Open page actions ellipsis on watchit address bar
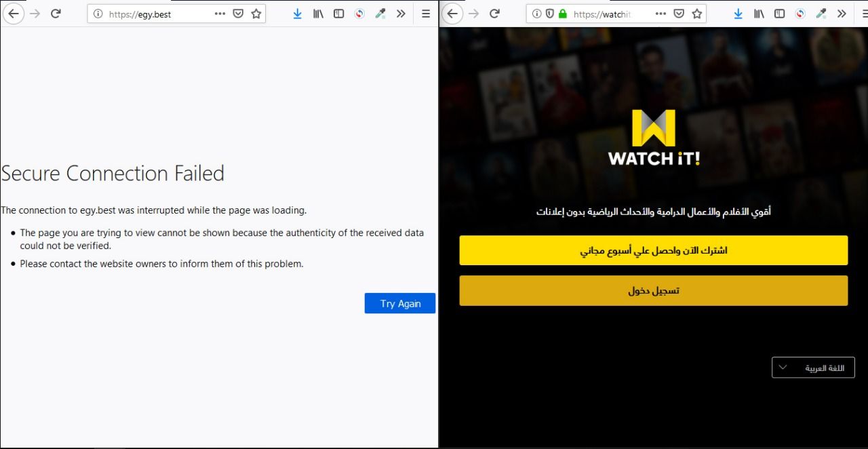Image resolution: width=868 pixels, height=449 pixels. pyautogui.click(x=660, y=14)
